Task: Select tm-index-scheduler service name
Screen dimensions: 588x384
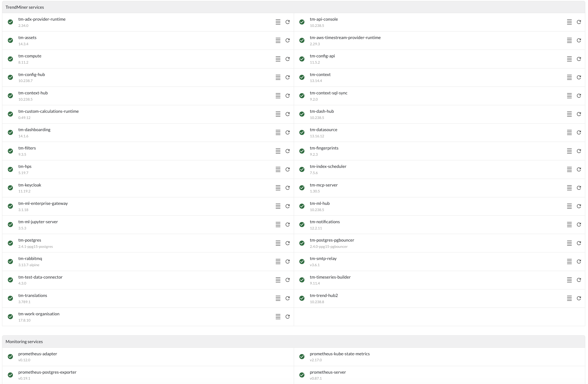Action: 328,167
